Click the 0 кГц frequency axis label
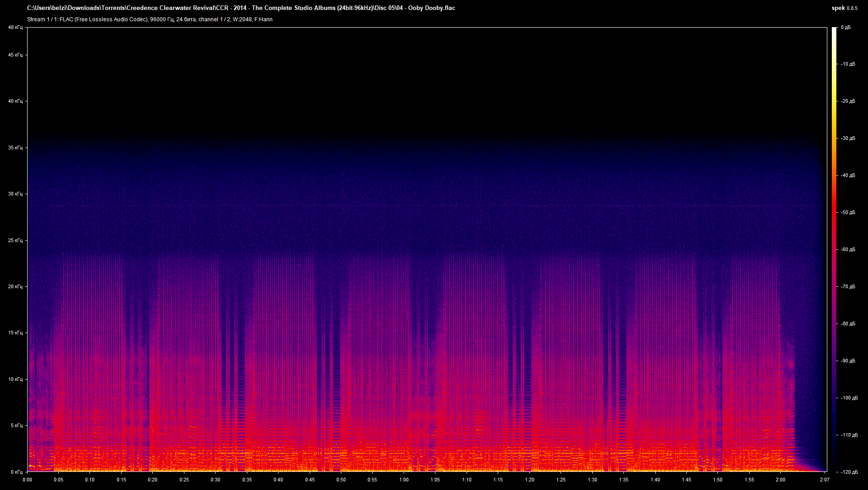The image size is (868, 490). 16,472
